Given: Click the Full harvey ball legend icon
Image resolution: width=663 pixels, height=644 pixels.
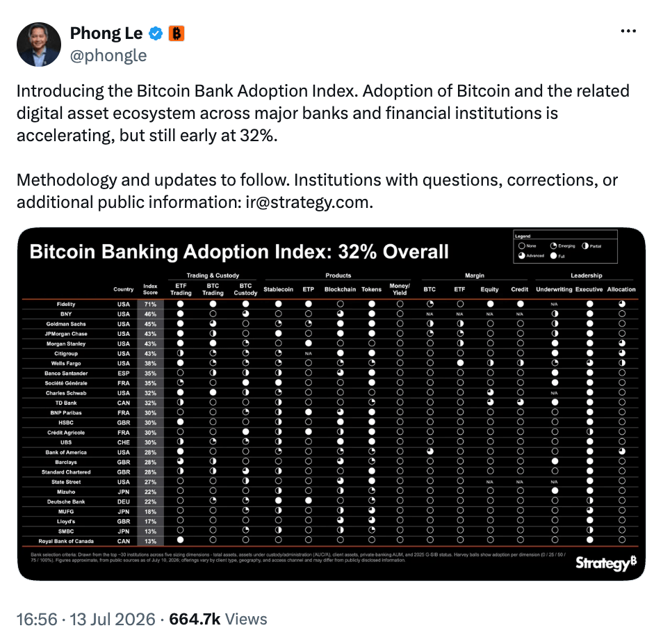Looking at the screenshot, I should pyautogui.click(x=553, y=255).
